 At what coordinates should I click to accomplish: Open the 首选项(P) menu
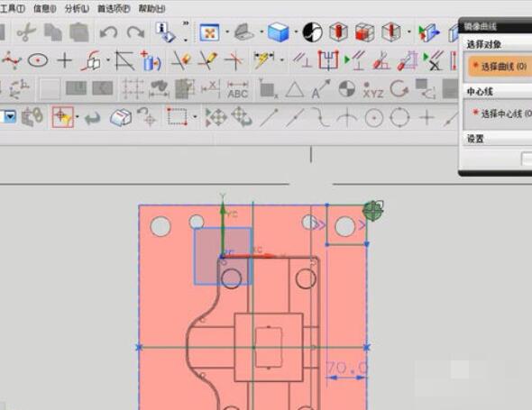pyautogui.click(x=114, y=8)
